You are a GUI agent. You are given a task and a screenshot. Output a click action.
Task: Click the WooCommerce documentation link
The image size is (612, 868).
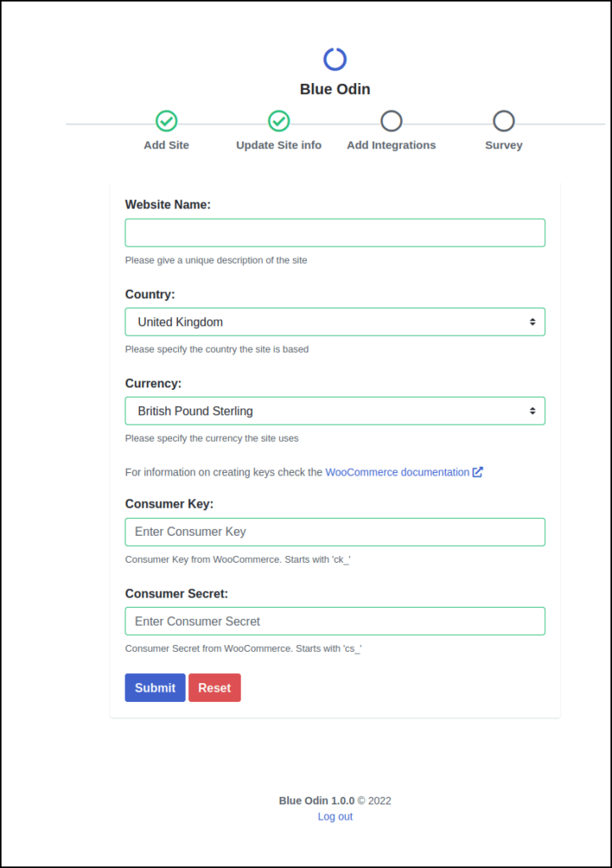coord(397,471)
